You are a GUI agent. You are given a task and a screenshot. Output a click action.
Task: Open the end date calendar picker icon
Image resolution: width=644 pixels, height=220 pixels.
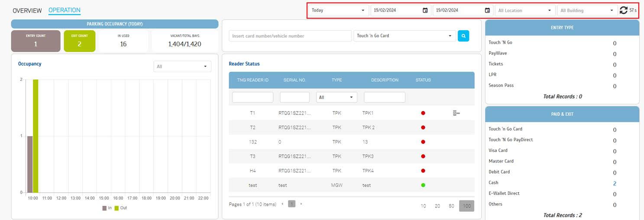[487, 10]
